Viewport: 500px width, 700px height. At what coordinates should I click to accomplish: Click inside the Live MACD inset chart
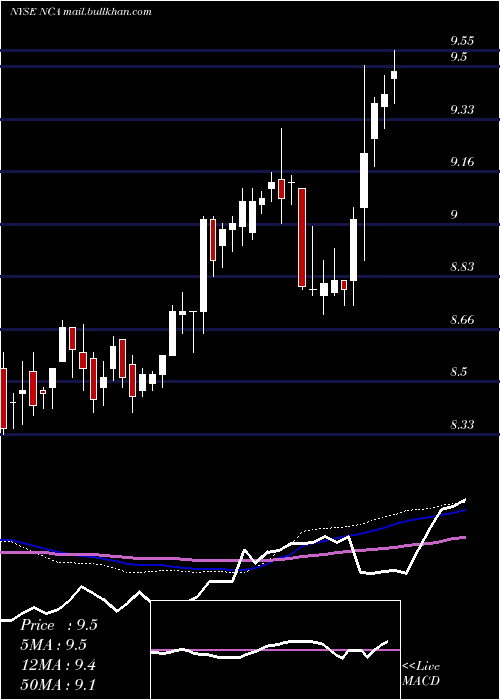pyautogui.click(x=275, y=650)
